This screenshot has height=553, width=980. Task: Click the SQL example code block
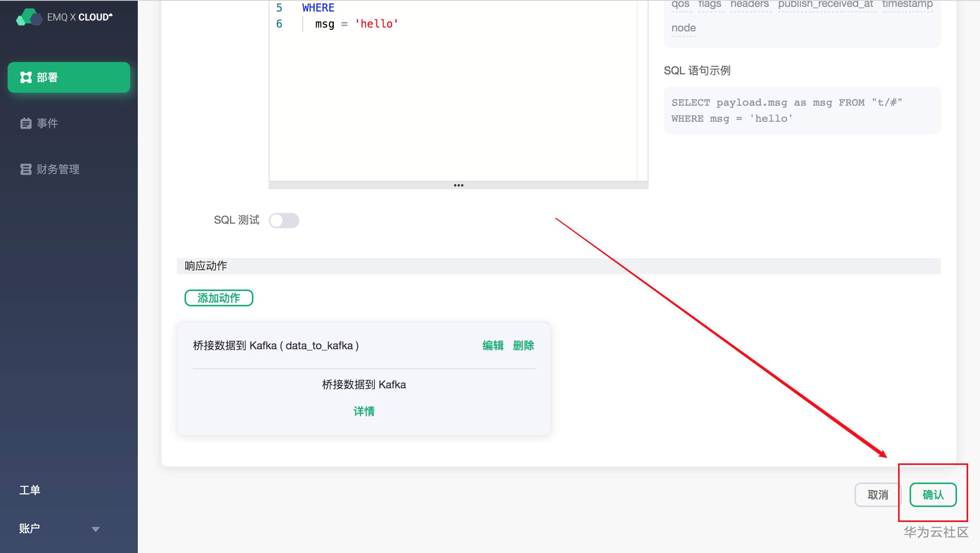click(802, 110)
